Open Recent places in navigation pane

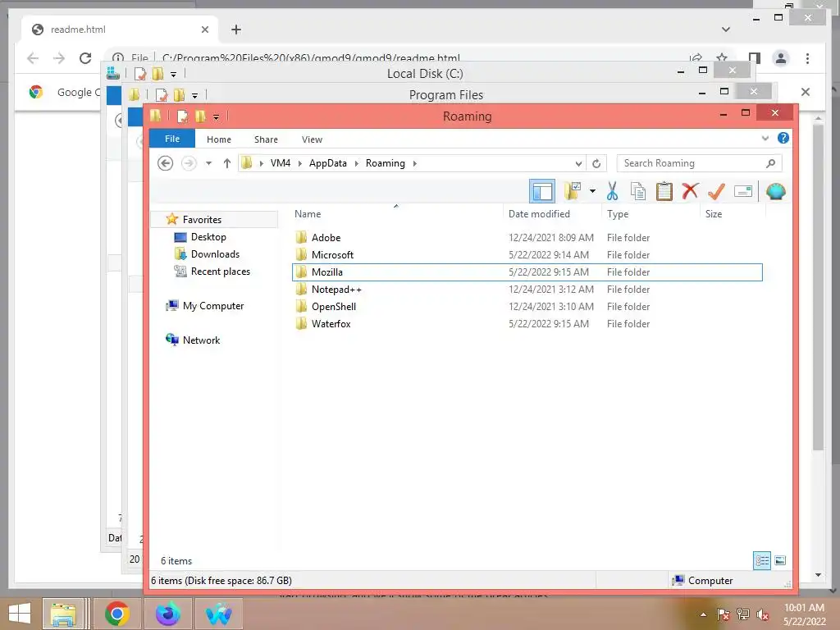click(220, 271)
